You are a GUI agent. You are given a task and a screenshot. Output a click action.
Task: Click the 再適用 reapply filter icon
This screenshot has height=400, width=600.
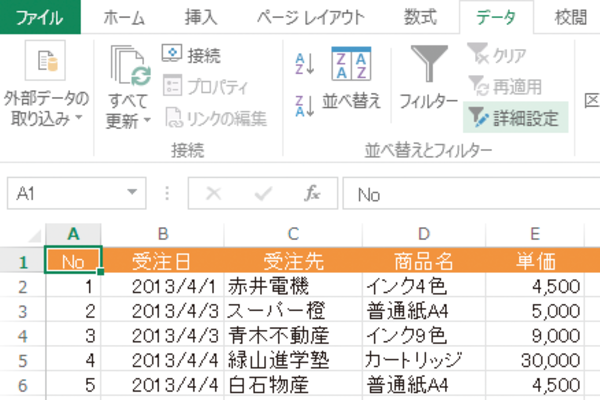click(x=478, y=85)
